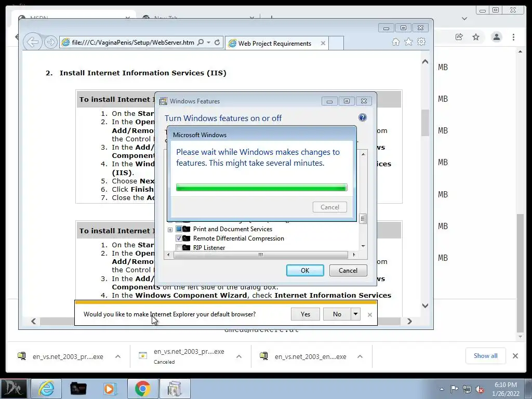Open the Windows Features taskbar item
Viewport: 532px width, 399px height.
[x=175, y=389]
